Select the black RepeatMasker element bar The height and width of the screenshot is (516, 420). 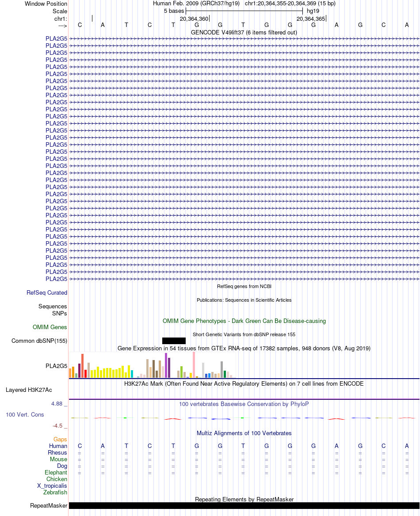[x=244, y=505]
